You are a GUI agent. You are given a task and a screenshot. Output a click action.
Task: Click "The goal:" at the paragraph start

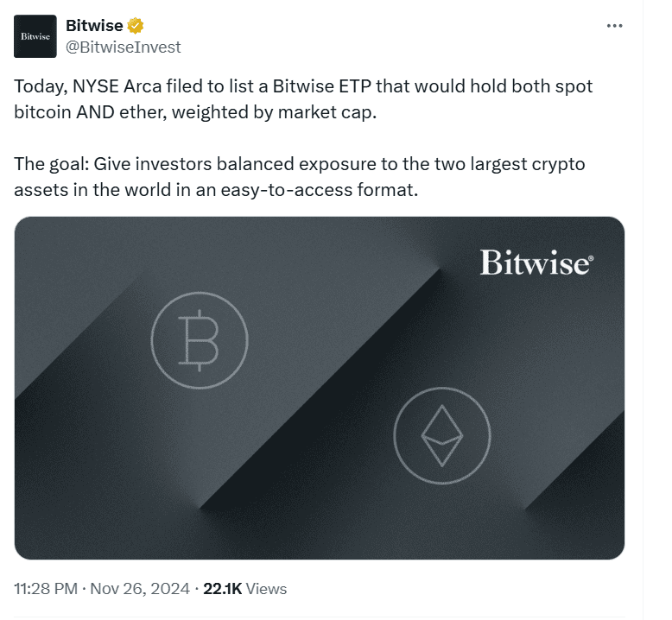point(51,164)
